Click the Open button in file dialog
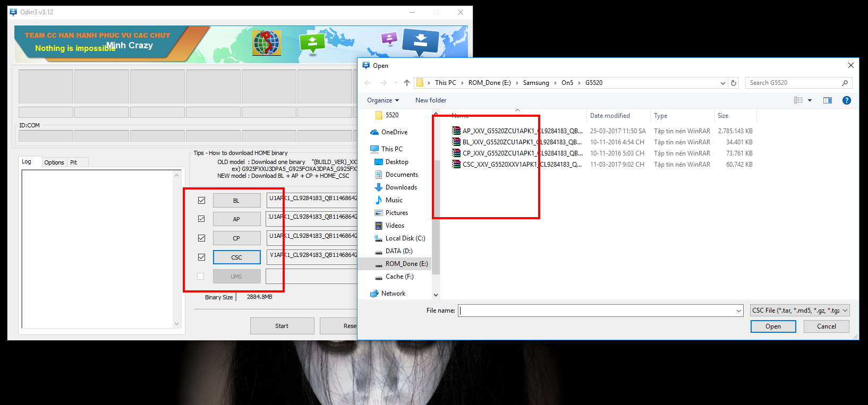This screenshot has height=405, width=868. [773, 326]
